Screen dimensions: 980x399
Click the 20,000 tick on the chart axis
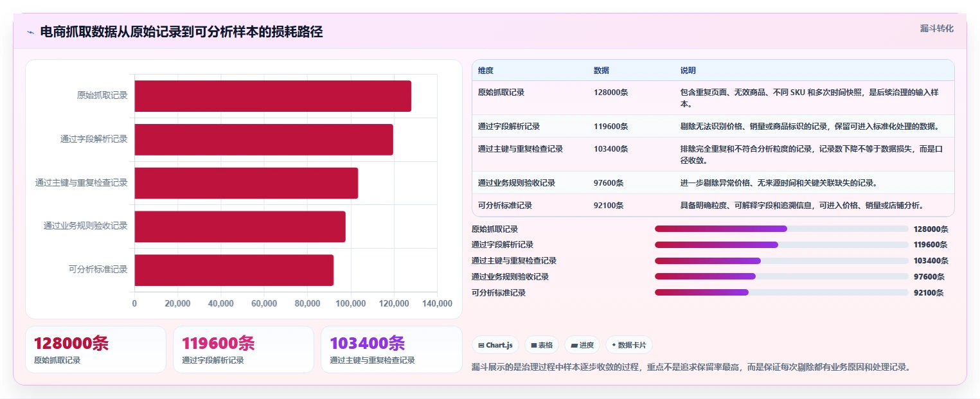[177, 303]
